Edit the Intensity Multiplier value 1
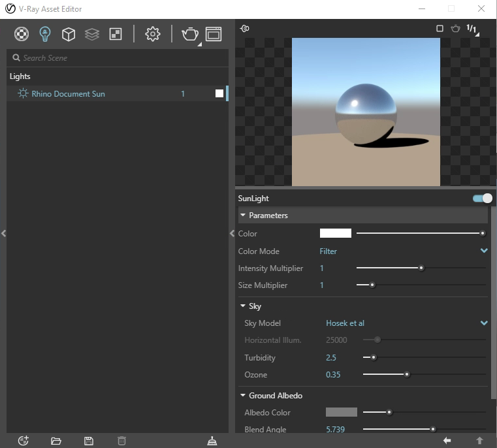This screenshot has width=497, height=448. (322, 268)
